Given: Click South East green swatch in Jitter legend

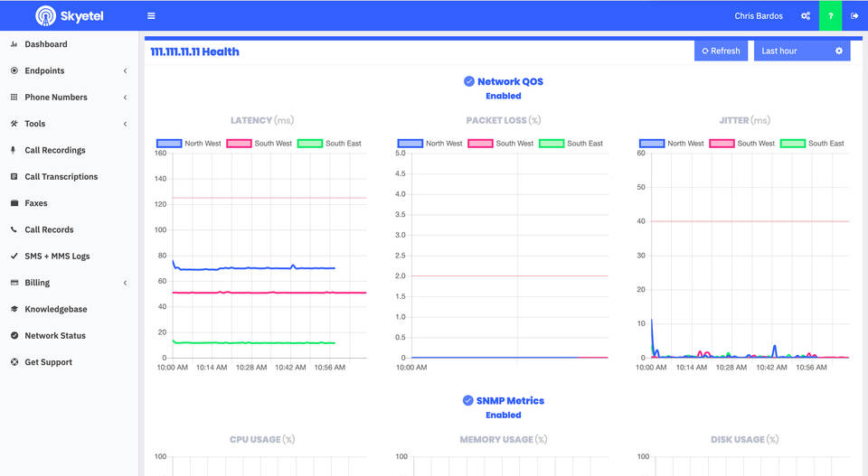Looking at the screenshot, I should coord(792,144).
